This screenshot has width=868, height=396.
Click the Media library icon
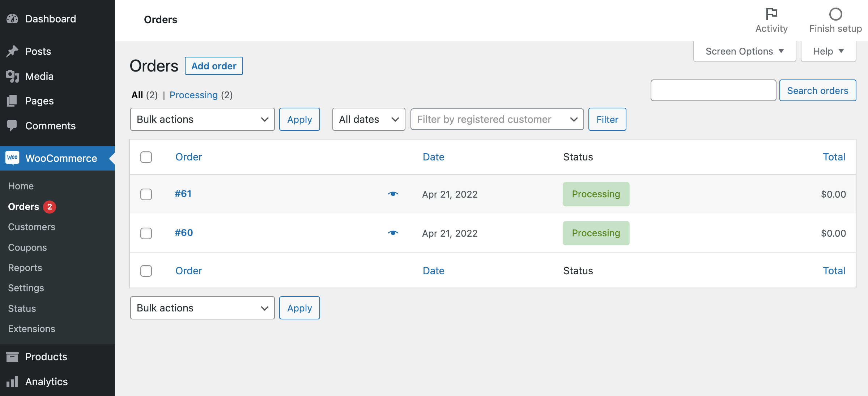pos(12,76)
